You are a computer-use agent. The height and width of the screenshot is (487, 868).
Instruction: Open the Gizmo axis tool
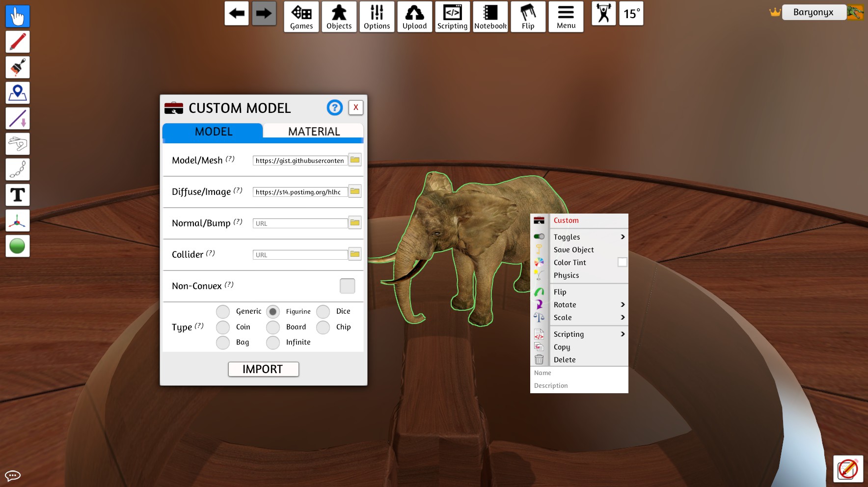click(x=18, y=220)
